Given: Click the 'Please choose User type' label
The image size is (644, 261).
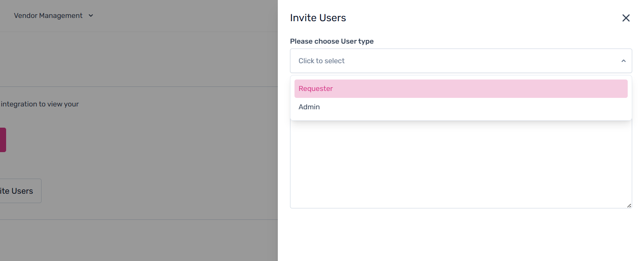Looking at the screenshot, I should (x=332, y=41).
